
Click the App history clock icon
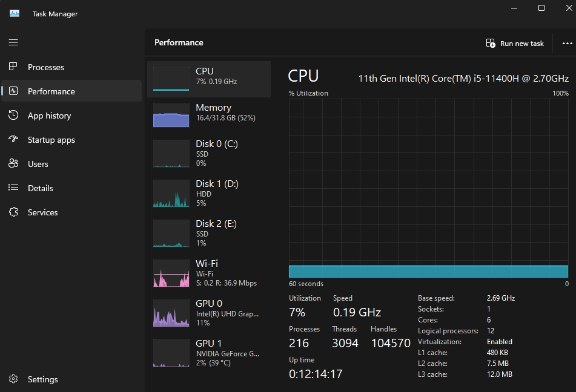pyautogui.click(x=13, y=115)
